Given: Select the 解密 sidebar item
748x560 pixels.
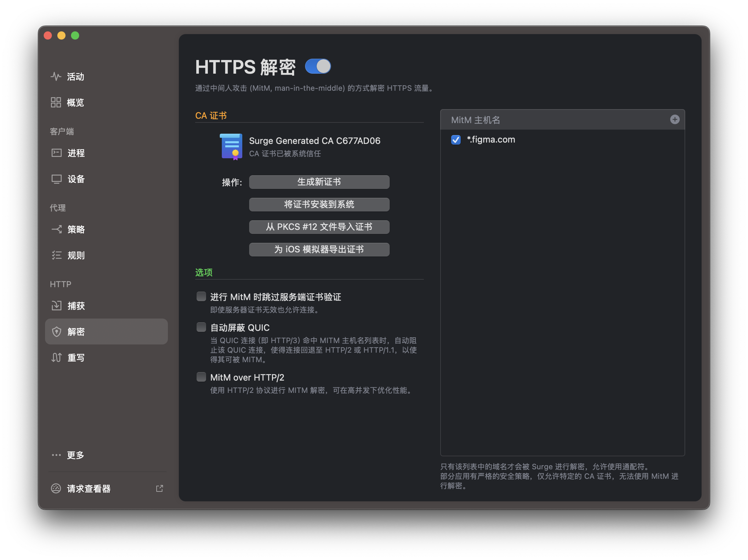Looking at the screenshot, I should [x=106, y=331].
